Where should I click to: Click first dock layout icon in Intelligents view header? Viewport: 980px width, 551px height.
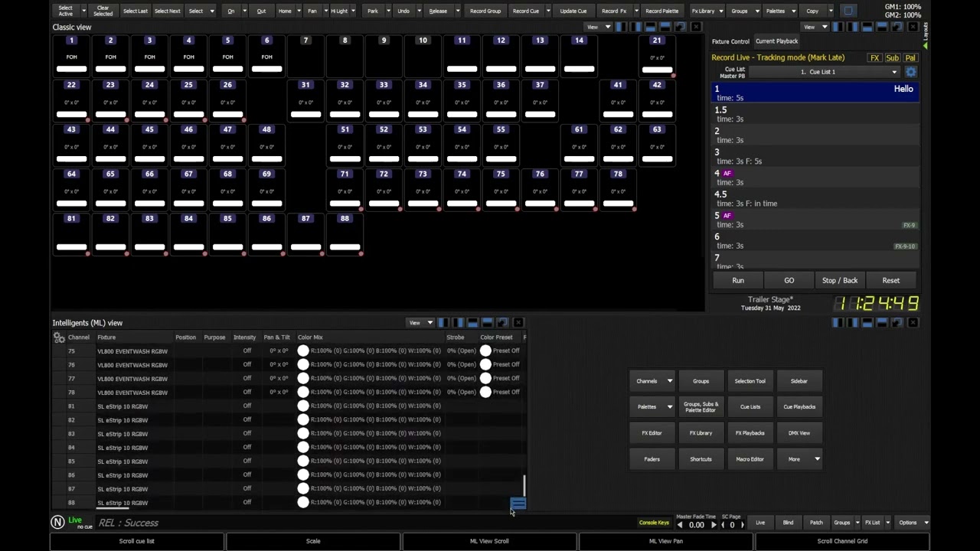click(x=443, y=323)
